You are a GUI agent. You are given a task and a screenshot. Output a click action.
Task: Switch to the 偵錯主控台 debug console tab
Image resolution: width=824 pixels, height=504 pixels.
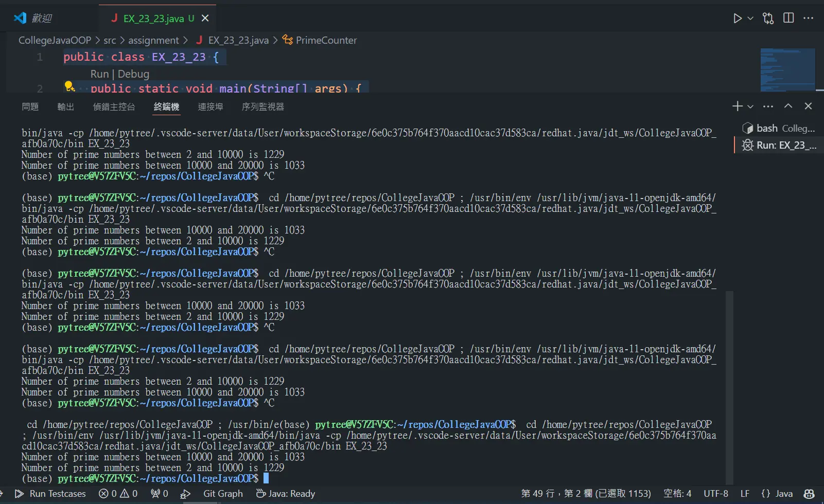pos(114,106)
